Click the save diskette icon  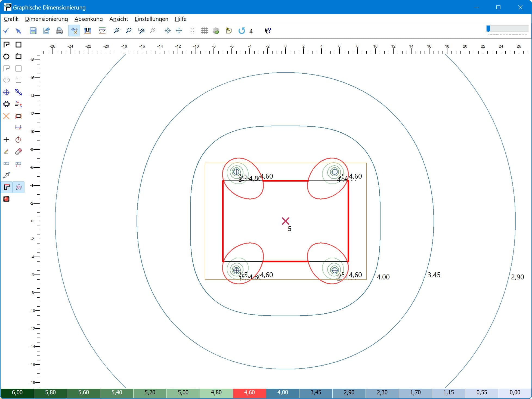click(33, 31)
